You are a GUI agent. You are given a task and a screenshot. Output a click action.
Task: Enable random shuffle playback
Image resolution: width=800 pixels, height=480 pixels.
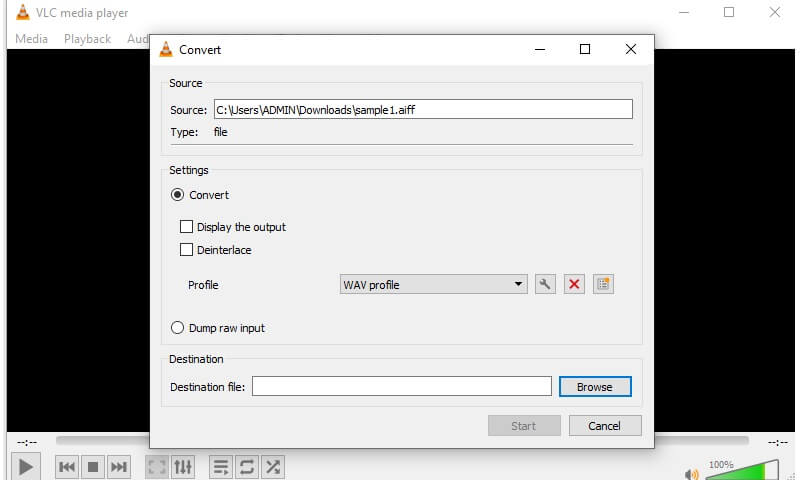coord(273,466)
